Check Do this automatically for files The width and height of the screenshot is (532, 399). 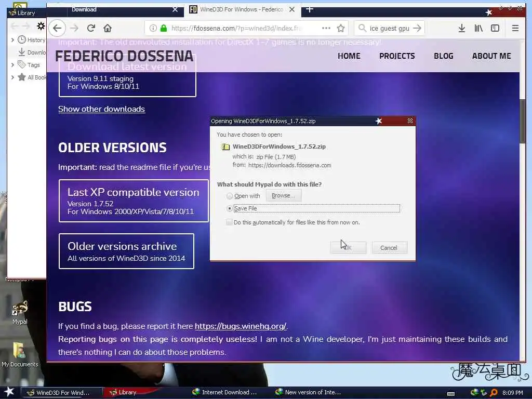(229, 222)
